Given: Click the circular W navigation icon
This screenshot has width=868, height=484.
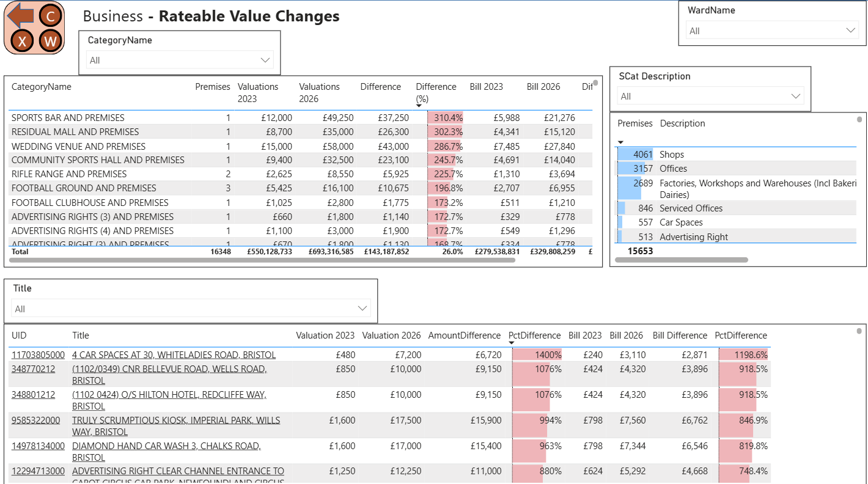Looking at the screenshot, I should coord(51,42).
